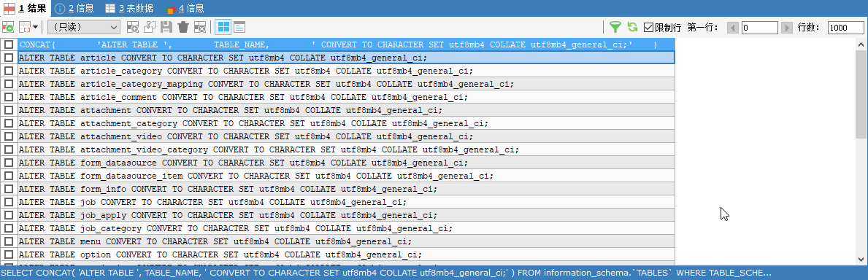Switch to the 1 结果 tab

(x=26, y=8)
